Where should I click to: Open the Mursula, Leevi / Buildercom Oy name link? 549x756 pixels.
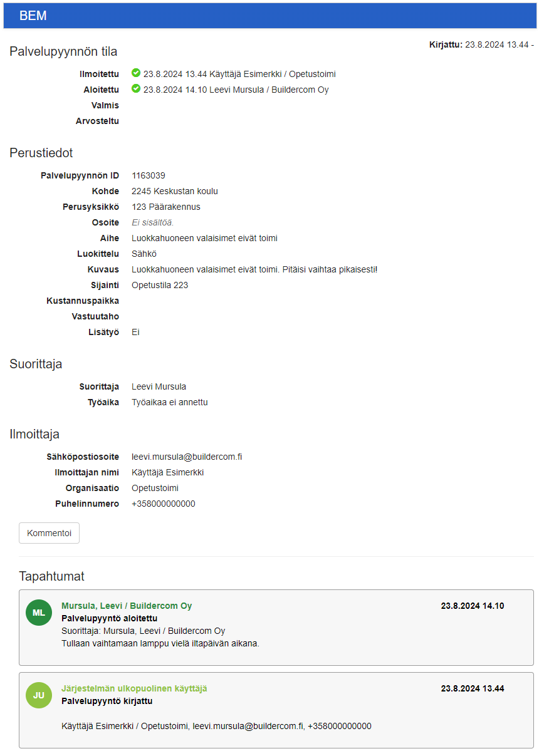coord(127,606)
